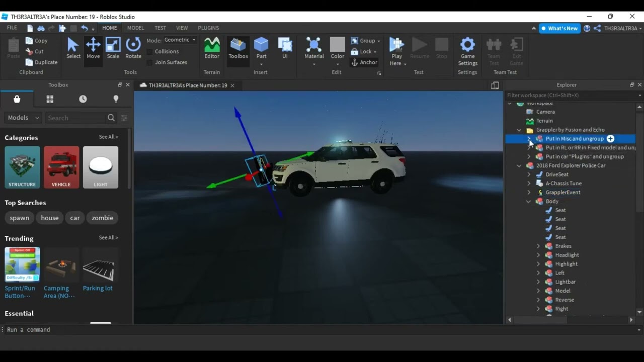This screenshot has width=644, height=362.
Task: Click the Toolbox search field
Action: (x=75, y=118)
